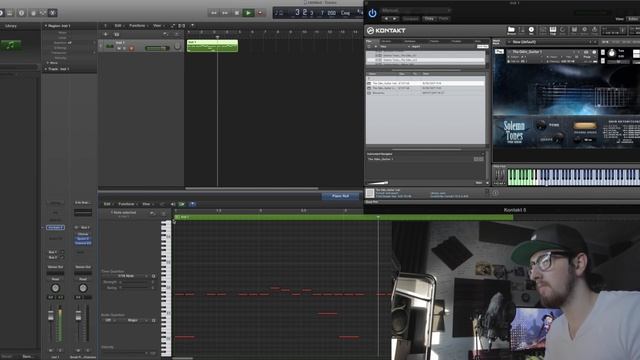Toggle the Inspector (i) button in toolbar

click(x=21, y=13)
